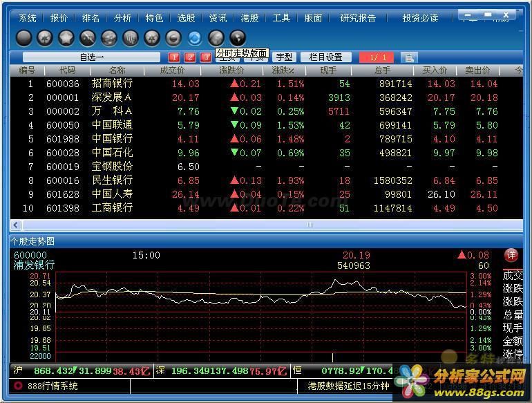Click stock code 601398
The height and width of the screenshot is (403, 532).
point(63,208)
